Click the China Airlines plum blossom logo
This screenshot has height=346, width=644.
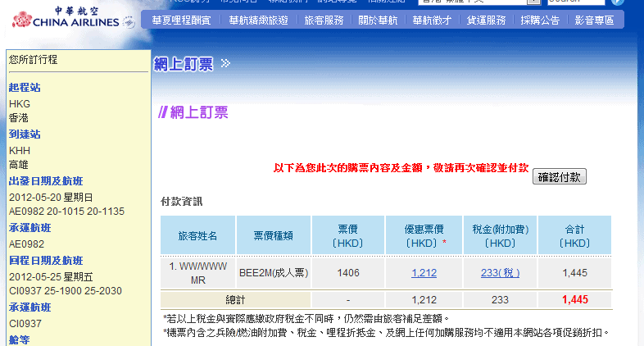22,20
